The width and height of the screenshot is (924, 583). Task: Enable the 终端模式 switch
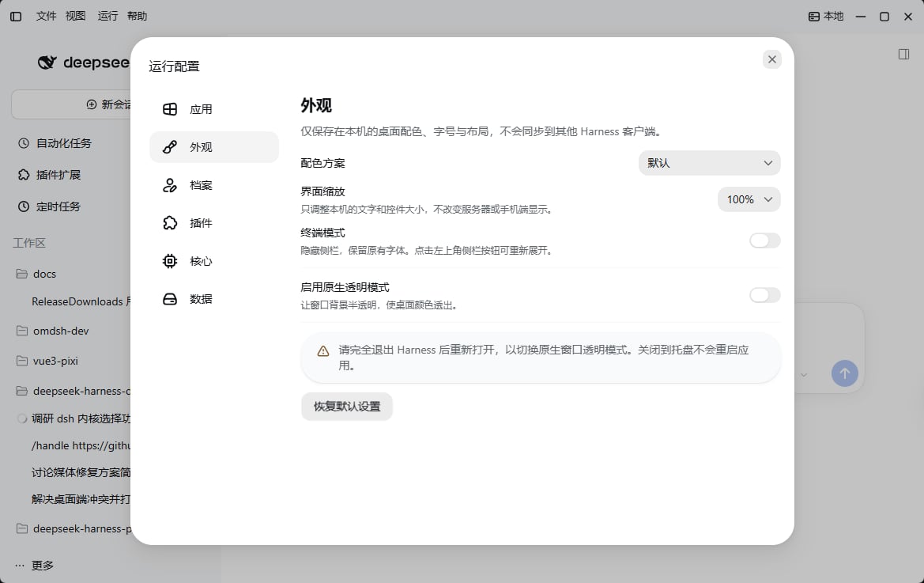764,240
